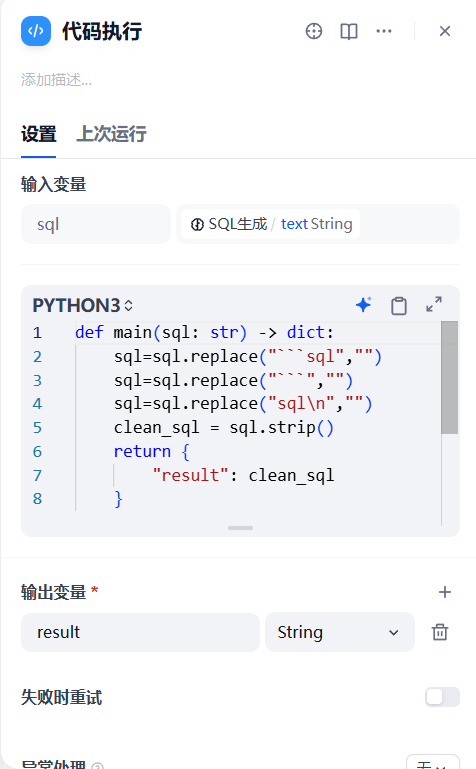Close the code execution panel

tap(445, 31)
